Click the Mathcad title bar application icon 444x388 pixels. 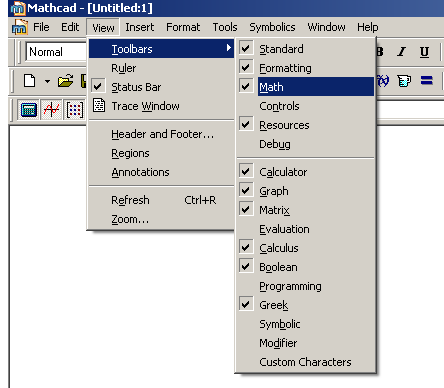17,8
